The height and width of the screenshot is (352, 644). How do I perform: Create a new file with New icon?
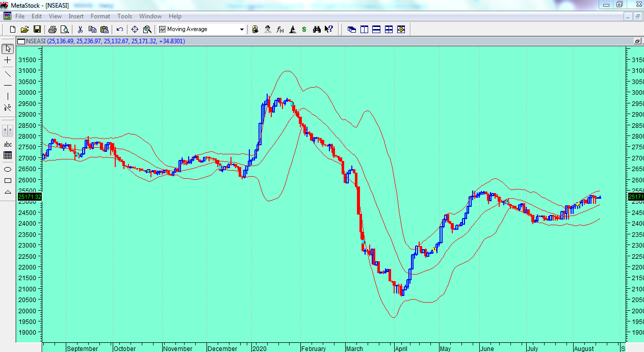point(13,30)
